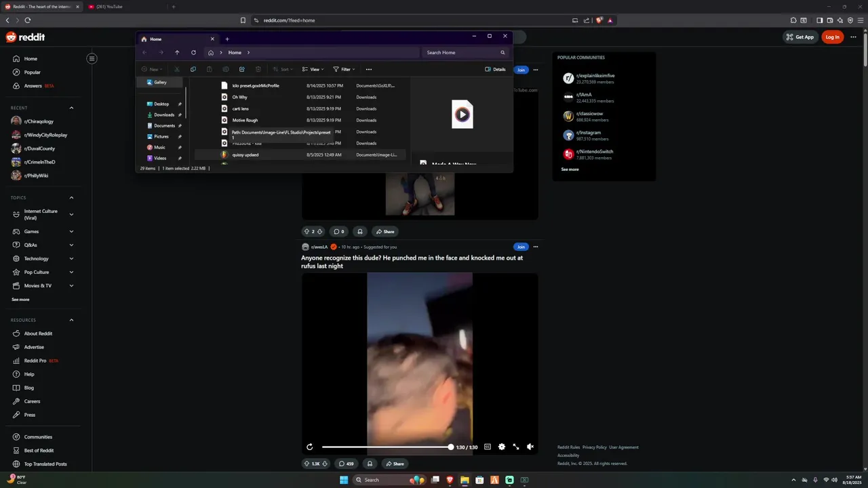Toggle the browser sidebar panel icon
The image size is (868, 488).
point(819,20)
